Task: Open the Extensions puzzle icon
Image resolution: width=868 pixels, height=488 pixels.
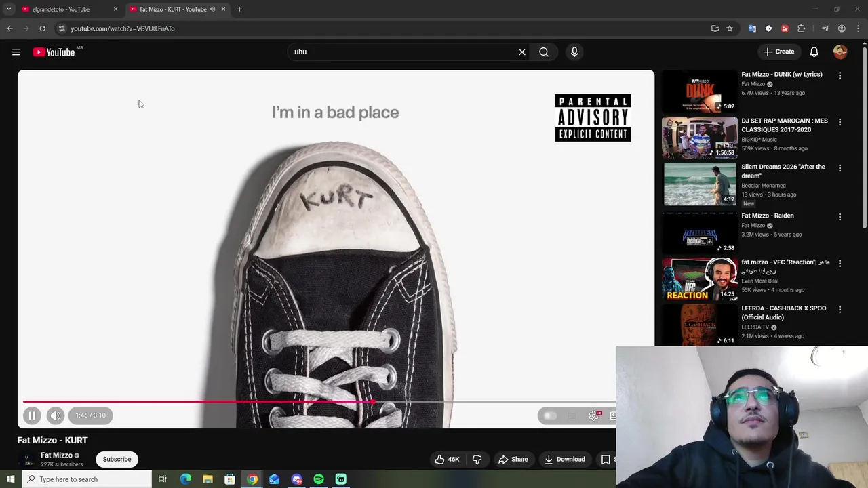Action: [x=802, y=28]
